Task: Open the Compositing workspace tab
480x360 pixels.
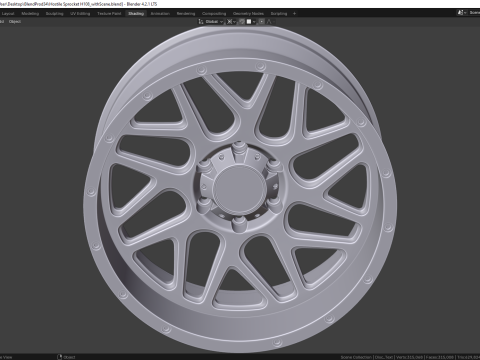Action: [214, 14]
